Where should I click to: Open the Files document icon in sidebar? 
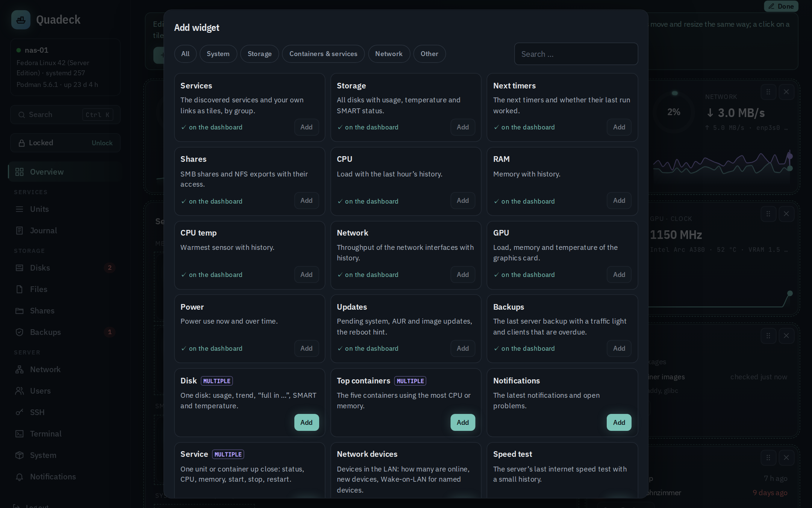click(x=20, y=289)
